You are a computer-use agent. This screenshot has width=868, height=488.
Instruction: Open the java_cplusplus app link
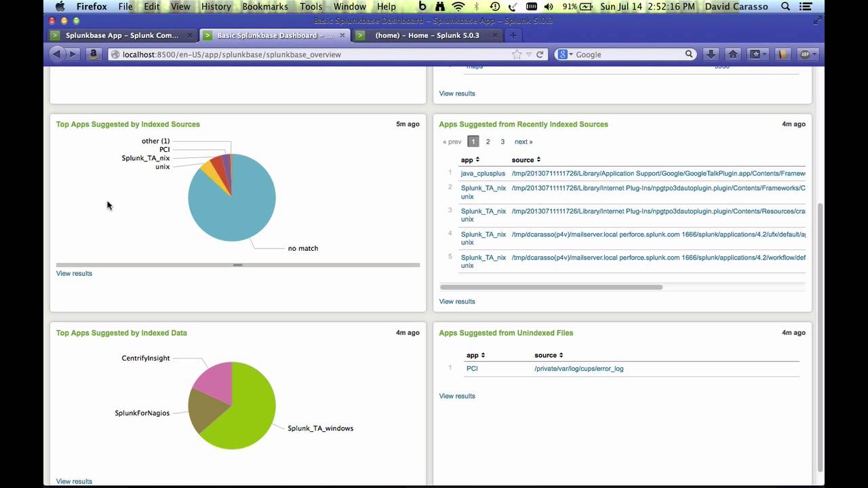483,174
